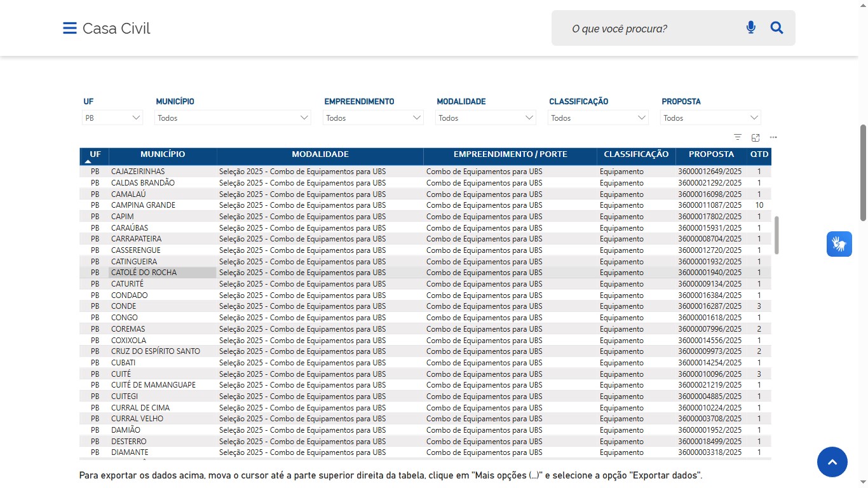Screen dimensions: 868x488
Task: Open More options ellipsis above the table
Action: pyautogui.click(x=773, y=137)
